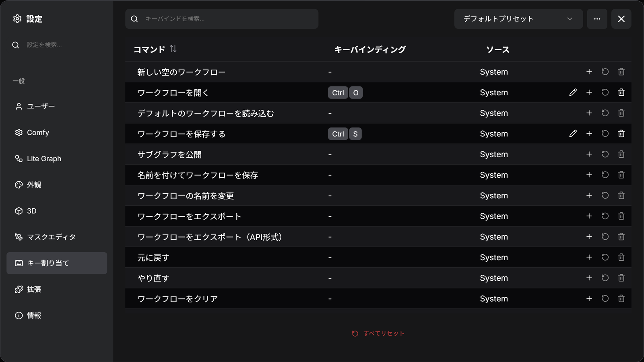
Task: Click the キーバインディング column header
Action: (370, 49)
